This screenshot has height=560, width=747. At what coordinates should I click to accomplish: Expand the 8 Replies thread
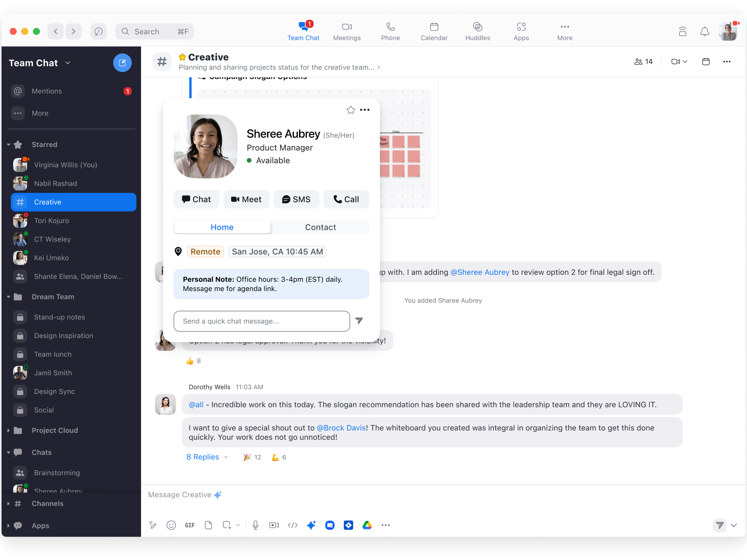point(203,457)
